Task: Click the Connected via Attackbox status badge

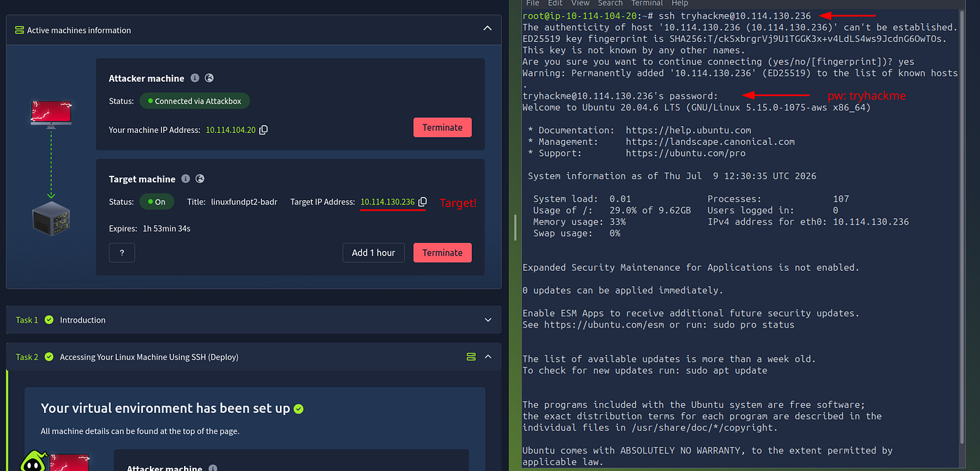Action: pyautogui.click(x=195, y=101)
